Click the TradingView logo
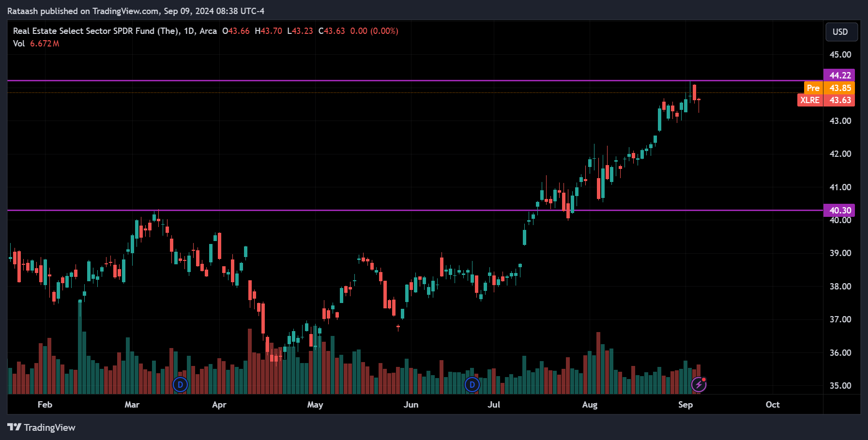Viewport: 868px width, 440px height. (41, 427)
